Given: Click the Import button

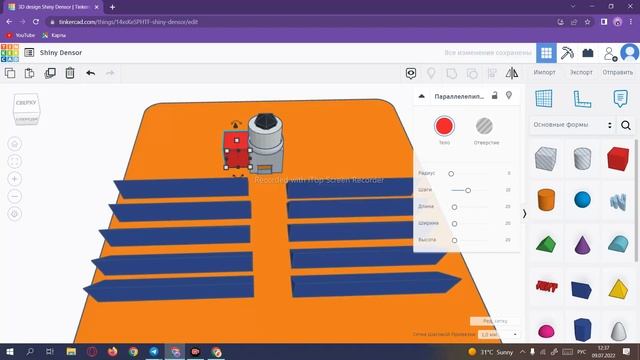Looking at the screenshot, I should coord(544,72).
